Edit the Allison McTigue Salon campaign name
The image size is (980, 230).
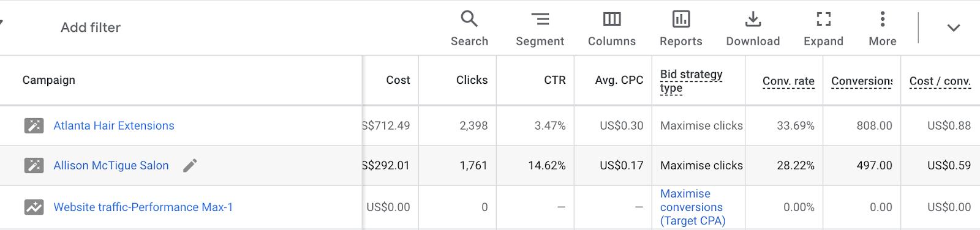pyautogui.click(x=190, y=165)
